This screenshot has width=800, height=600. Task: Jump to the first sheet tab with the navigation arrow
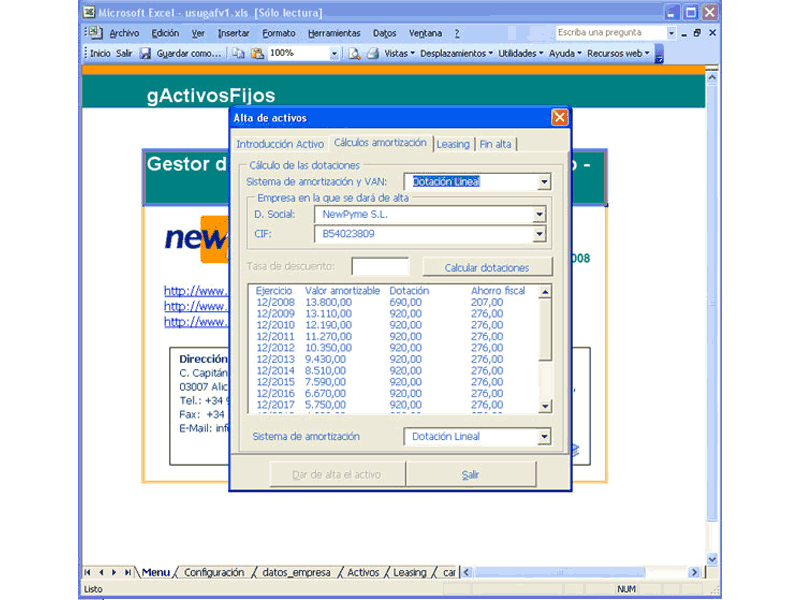pyautogui.click(x=87, y=572)
